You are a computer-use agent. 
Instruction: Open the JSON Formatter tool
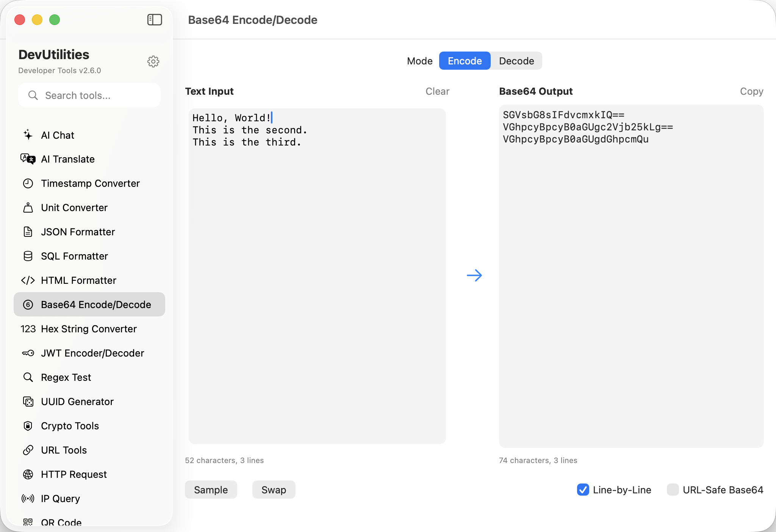pos(78,232)
